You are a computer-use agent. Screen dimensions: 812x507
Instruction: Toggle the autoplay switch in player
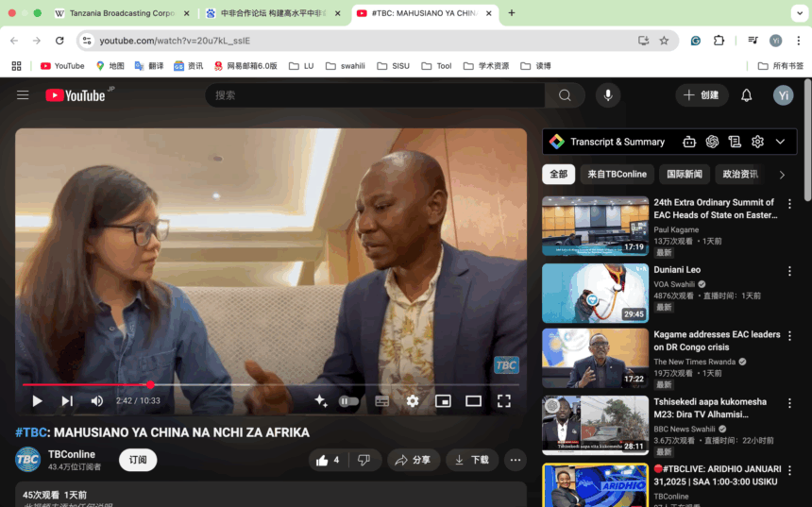[348, 401]
